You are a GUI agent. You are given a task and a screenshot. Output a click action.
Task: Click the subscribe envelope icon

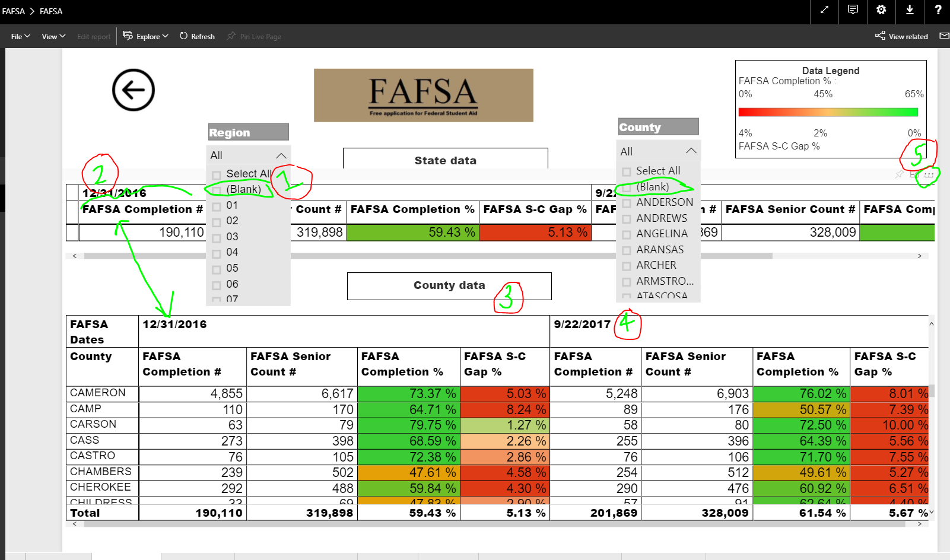(944, 36)
